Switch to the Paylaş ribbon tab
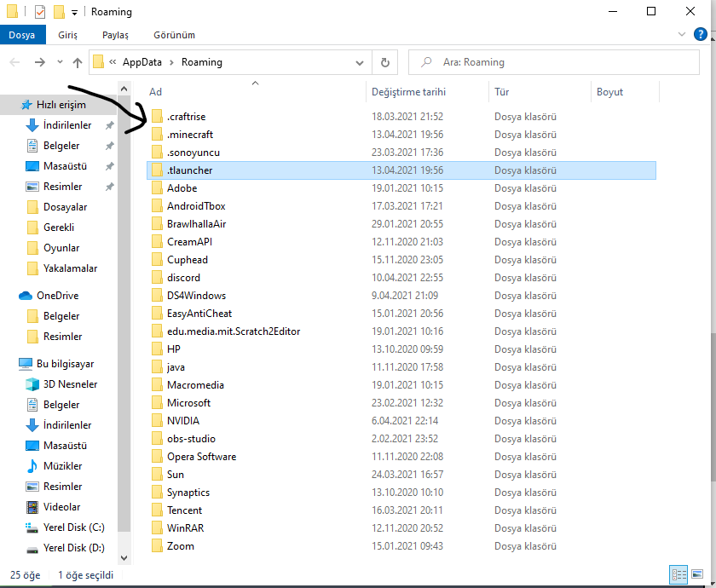 [x=115, y=35]
